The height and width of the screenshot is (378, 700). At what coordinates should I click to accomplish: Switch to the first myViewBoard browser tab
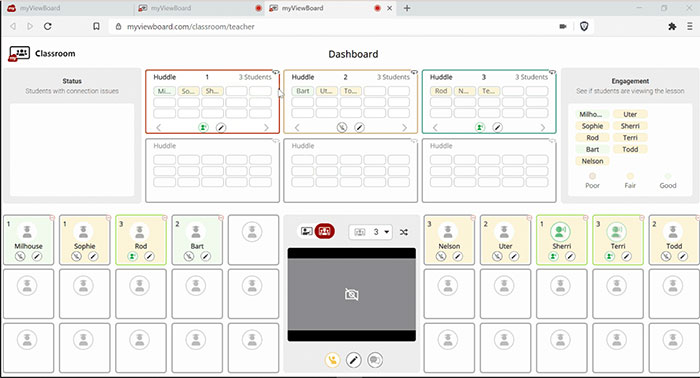[67, 8]
